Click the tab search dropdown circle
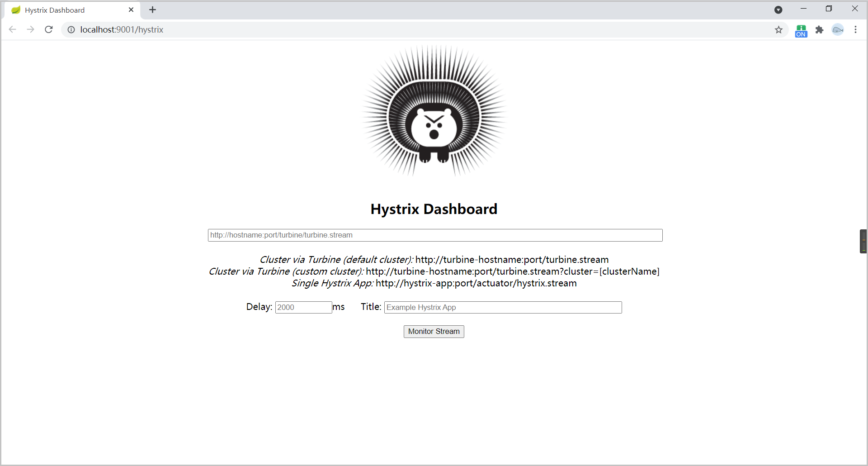This screenshot has width=868, height=466. 778,10
